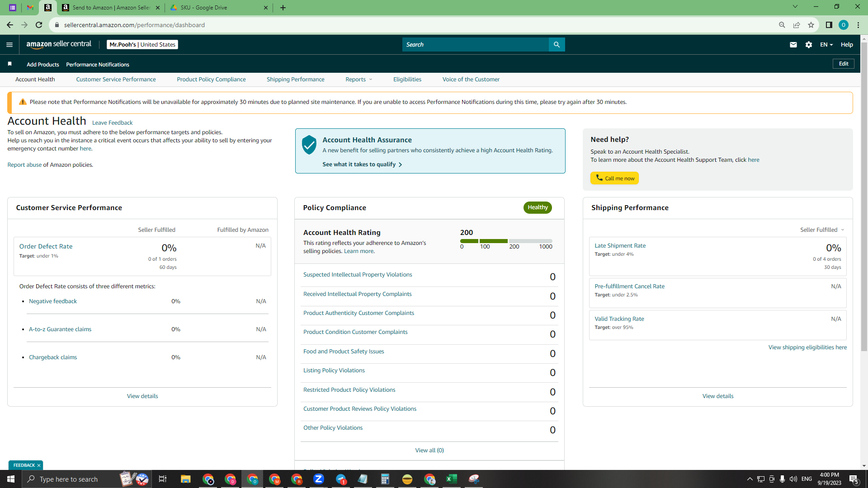Open the Negative feedback metric link
Screen dimensions: 868x488
[53, 301]
